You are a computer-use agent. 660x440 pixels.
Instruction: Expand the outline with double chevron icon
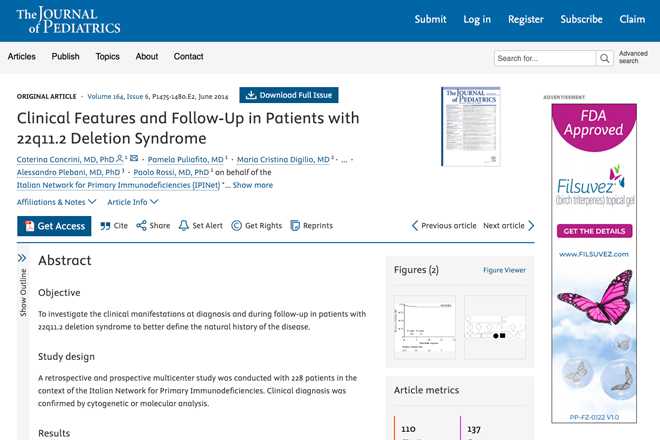click(22, 258)
